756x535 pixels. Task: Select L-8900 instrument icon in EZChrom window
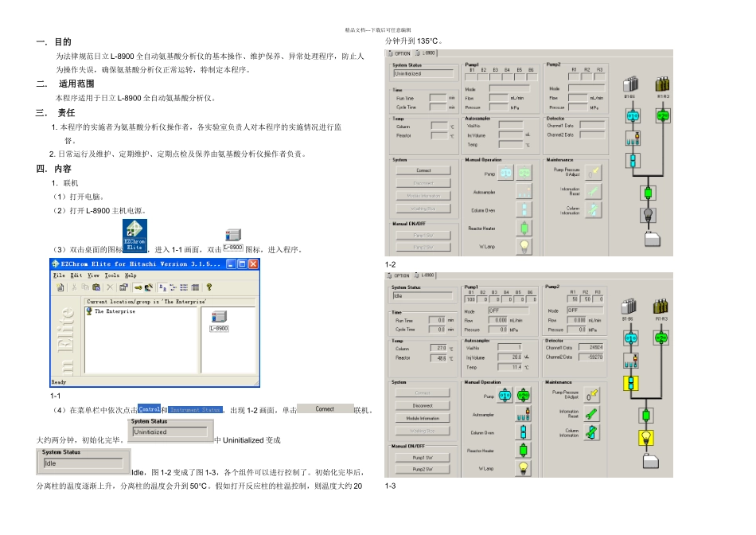point(219,321)
